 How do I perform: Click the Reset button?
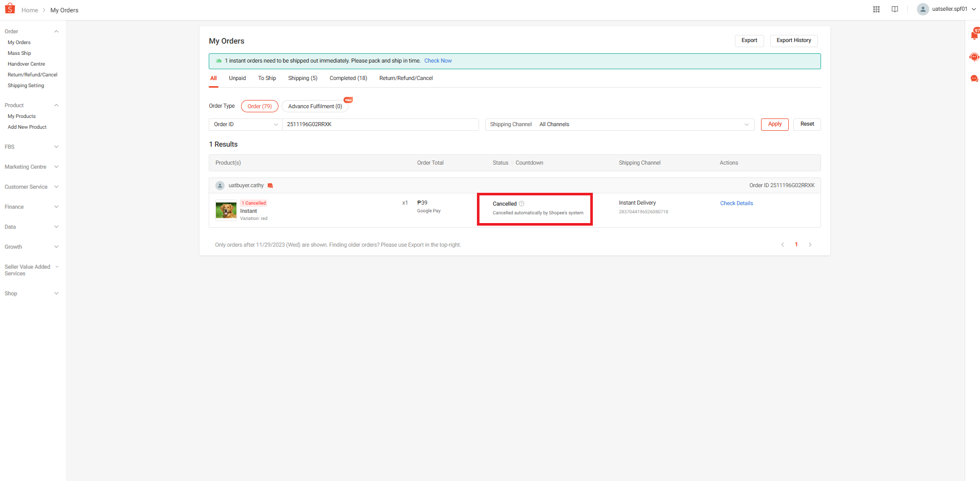807,124
